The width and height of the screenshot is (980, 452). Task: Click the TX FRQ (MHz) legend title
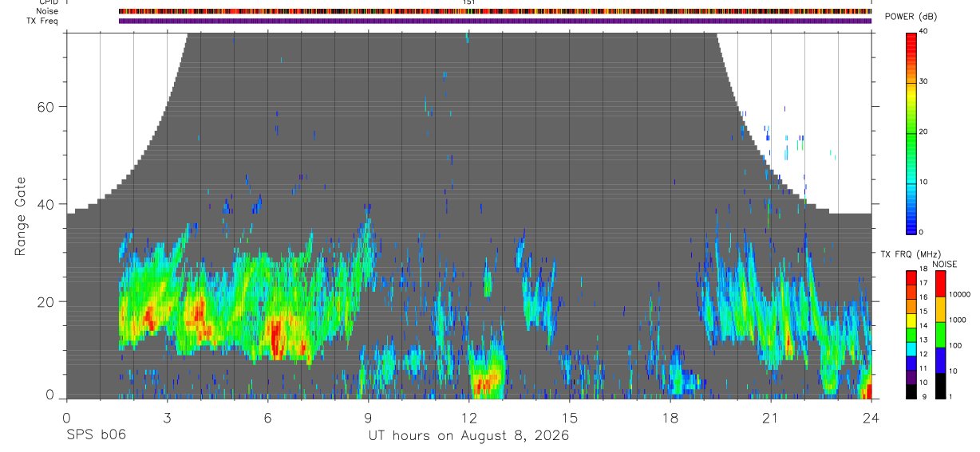point(905,254)
